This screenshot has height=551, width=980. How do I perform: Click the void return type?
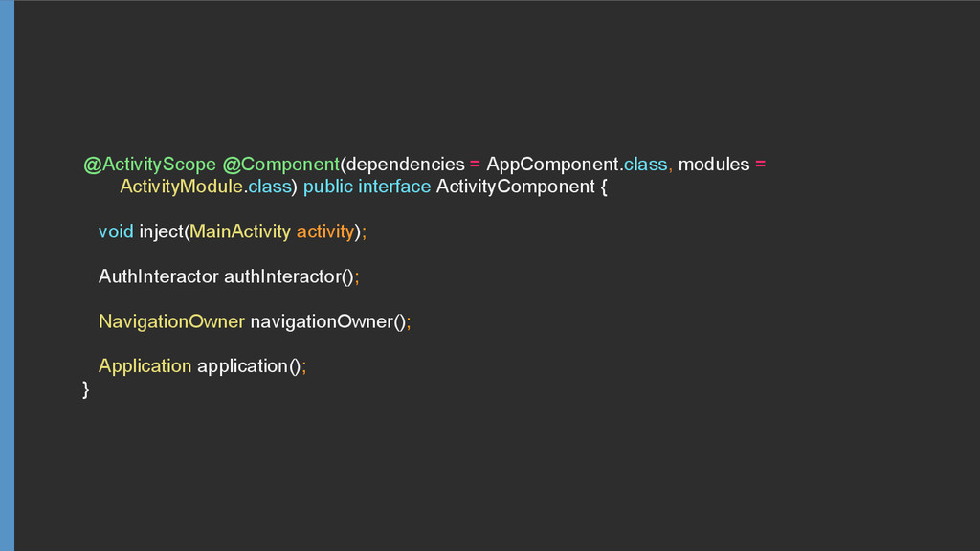tap(116, 231)
